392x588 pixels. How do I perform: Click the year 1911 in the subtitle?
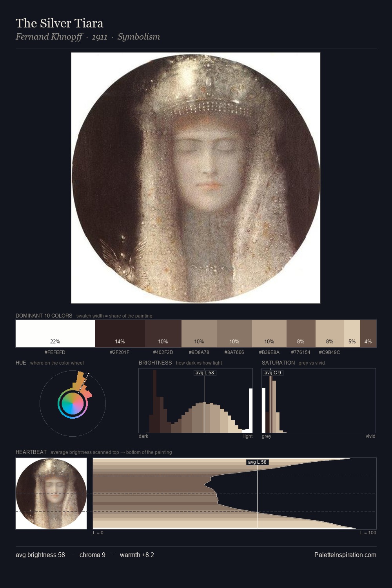(100, 37)
